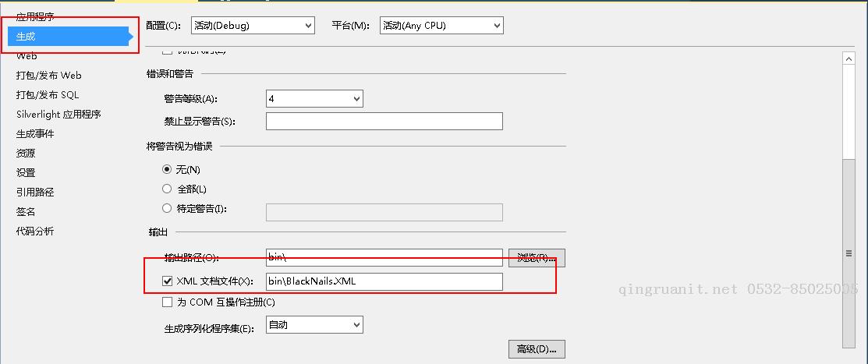Open the 警告等级(A) dropdown
Screen dimensions: 868x364
pos(314,99)
